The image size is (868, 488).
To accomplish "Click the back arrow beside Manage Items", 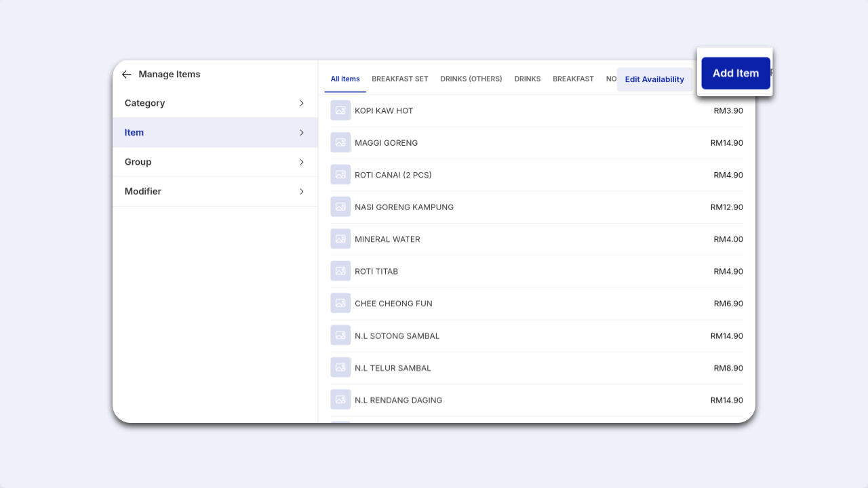I will (x=126, y=75).
